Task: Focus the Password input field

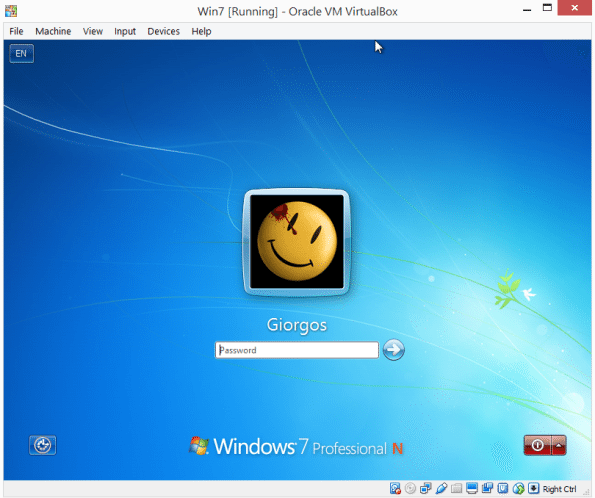Action: click(297, 350)
